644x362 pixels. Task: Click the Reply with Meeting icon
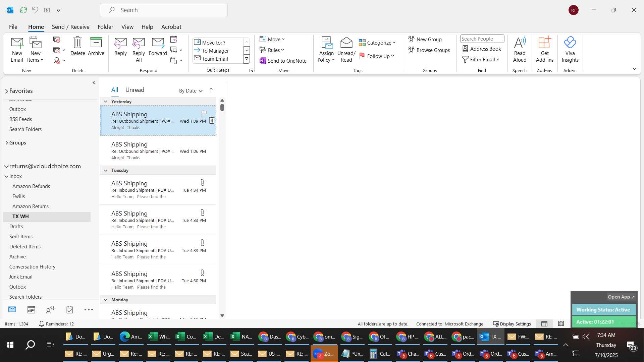point(174,40)
